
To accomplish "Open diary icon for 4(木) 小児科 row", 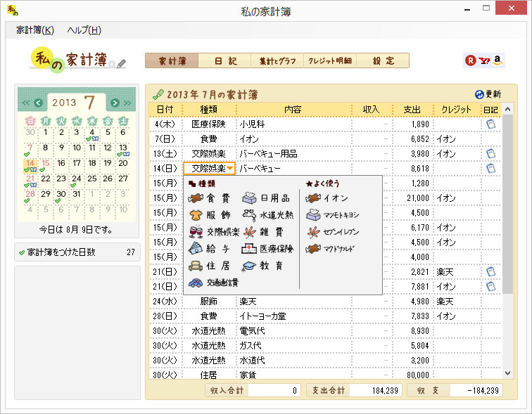I will pyautogui.click(x=490, y=124).
